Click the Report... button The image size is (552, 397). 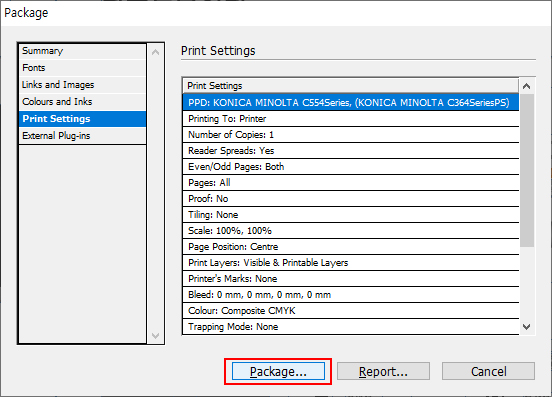click(383, 371)
